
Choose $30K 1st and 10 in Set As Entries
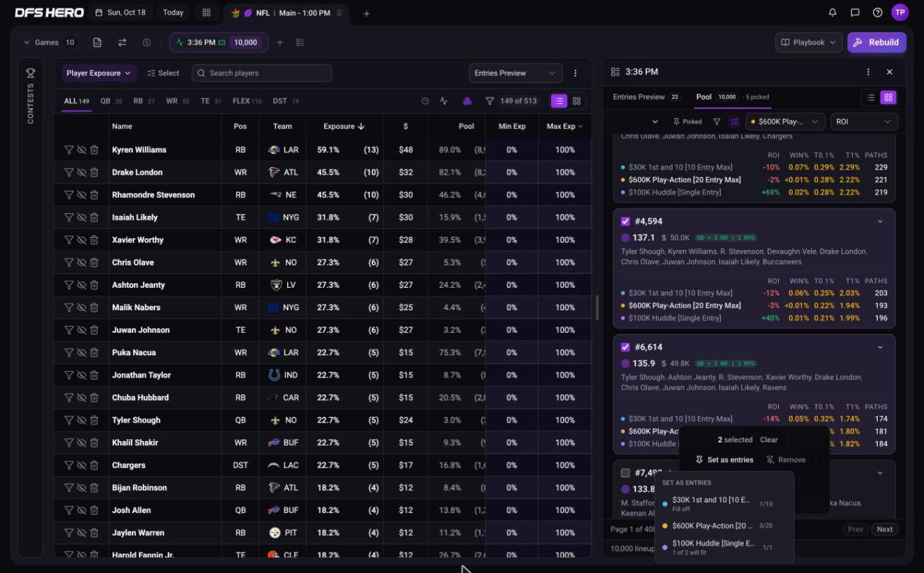(724, 504)
